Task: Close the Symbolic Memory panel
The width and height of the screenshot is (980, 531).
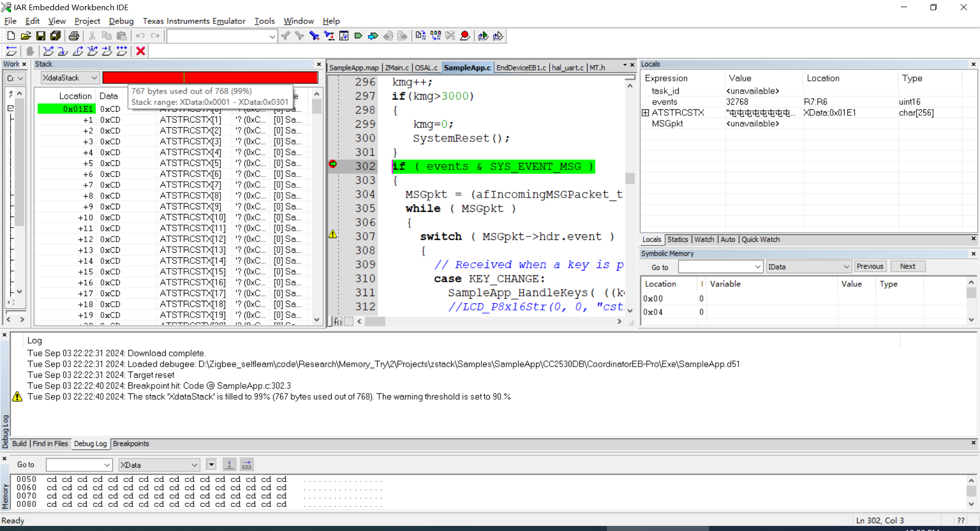Action: (973, 254)
